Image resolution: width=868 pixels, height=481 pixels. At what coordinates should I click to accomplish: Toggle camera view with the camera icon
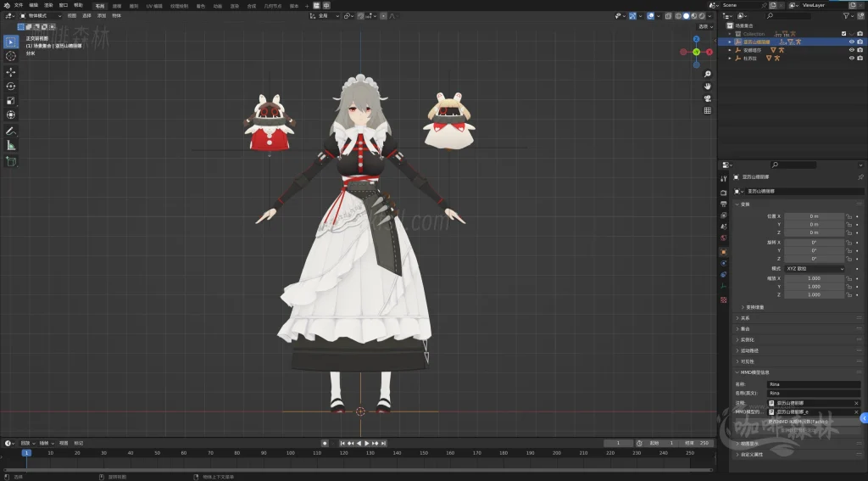tap(708, 98)
